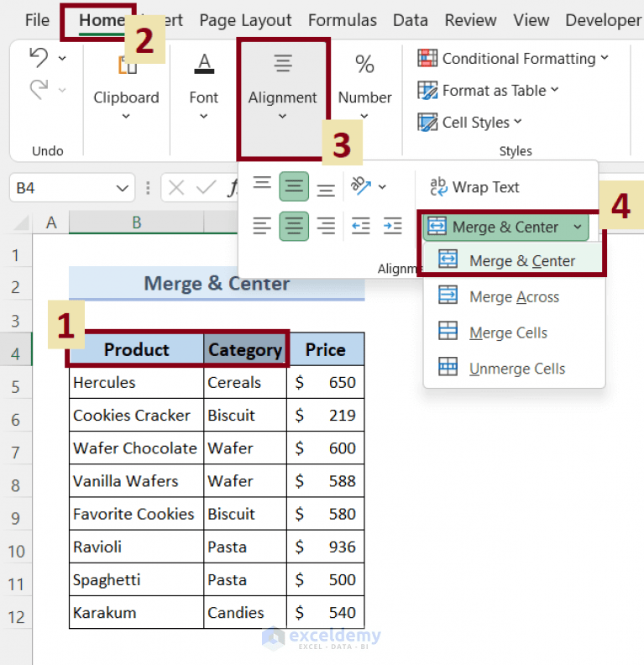This screenshot has height=665, width=644.
Task: Click the Undo arrow icon
Action: [39, 57]
